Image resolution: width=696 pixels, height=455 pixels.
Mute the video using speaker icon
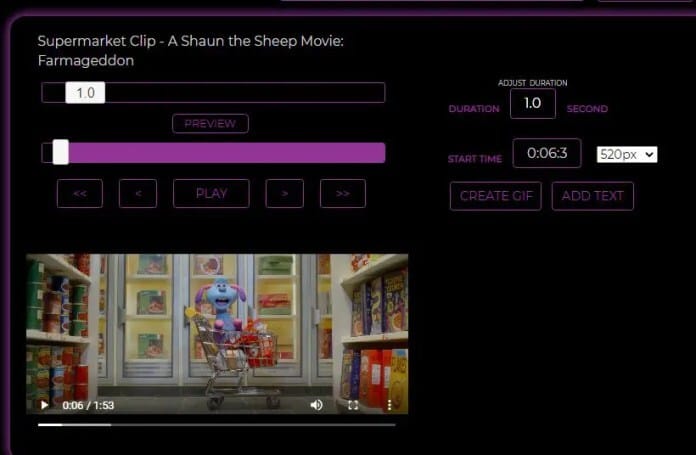316,405
